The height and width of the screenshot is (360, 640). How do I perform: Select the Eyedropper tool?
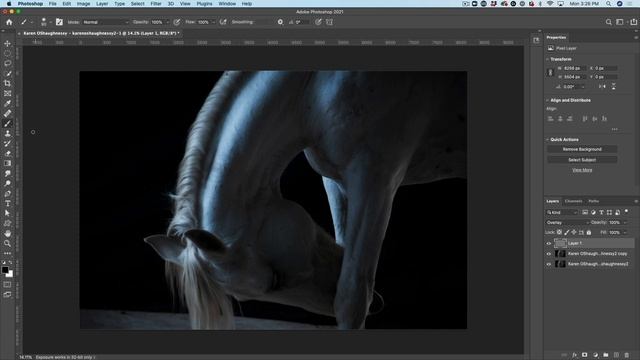[x=7, y=103]
